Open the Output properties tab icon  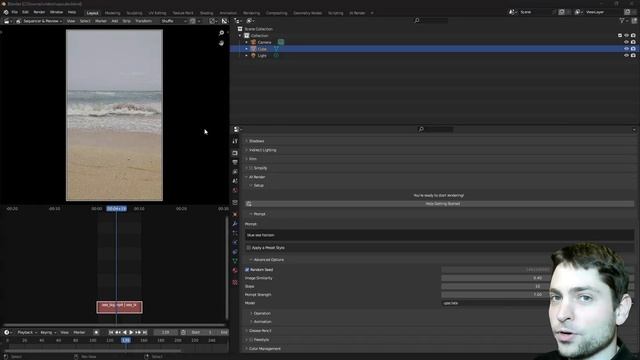point(235,162)
